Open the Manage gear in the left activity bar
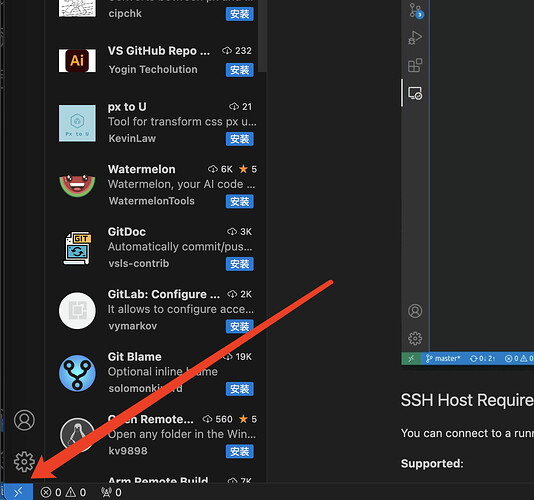Image resolution: width=534 pixels, height=500 pixels. coord(24,462)
